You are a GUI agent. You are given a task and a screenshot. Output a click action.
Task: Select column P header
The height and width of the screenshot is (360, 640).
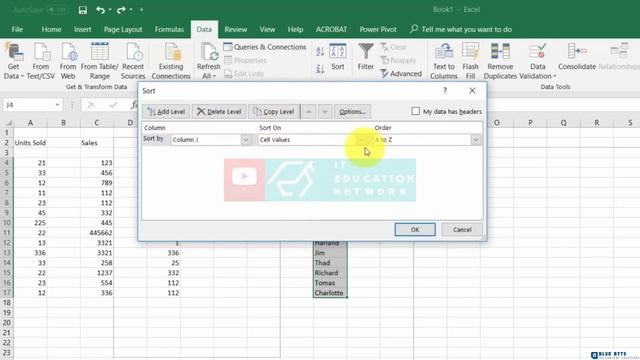530,122
